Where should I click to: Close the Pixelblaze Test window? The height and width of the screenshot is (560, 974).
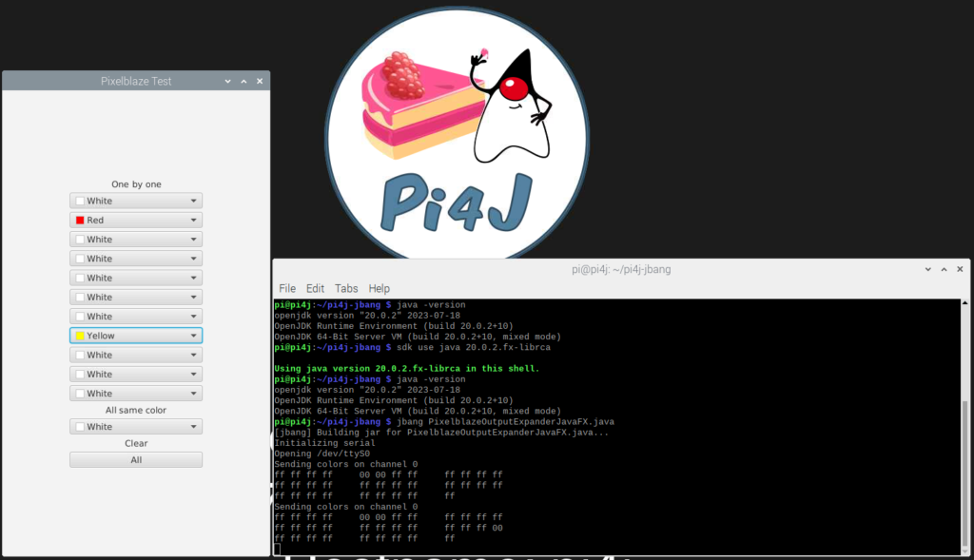[x=260, y=82]
